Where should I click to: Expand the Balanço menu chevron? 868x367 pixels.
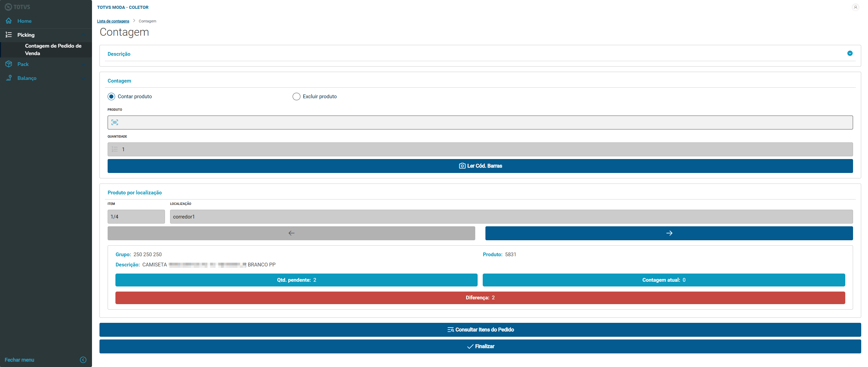84,78
